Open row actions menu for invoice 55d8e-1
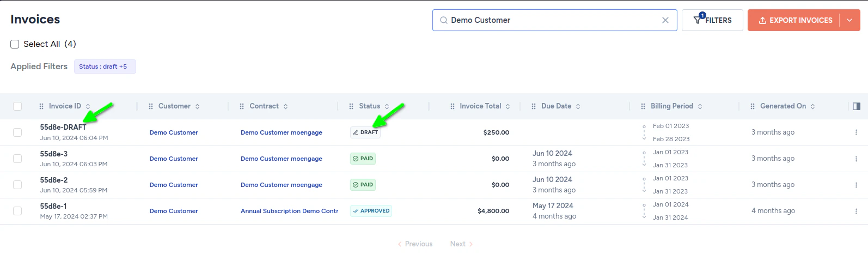 856,211
